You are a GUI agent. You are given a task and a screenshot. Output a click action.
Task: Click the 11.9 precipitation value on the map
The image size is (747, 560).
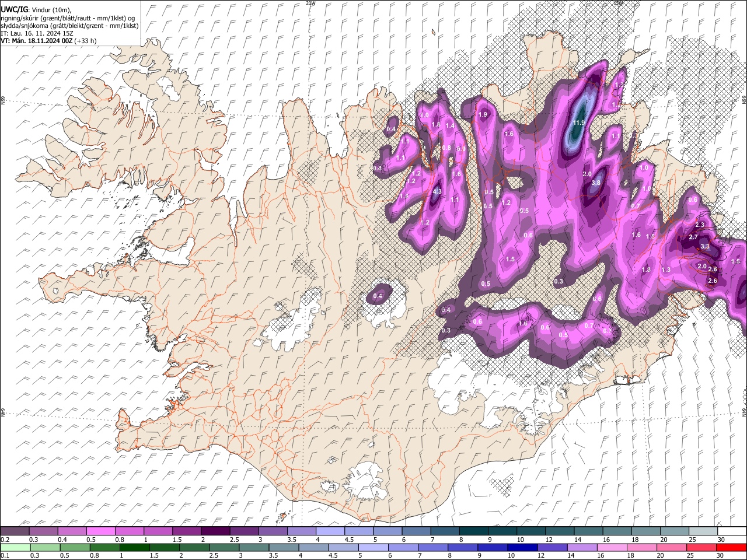579,123
